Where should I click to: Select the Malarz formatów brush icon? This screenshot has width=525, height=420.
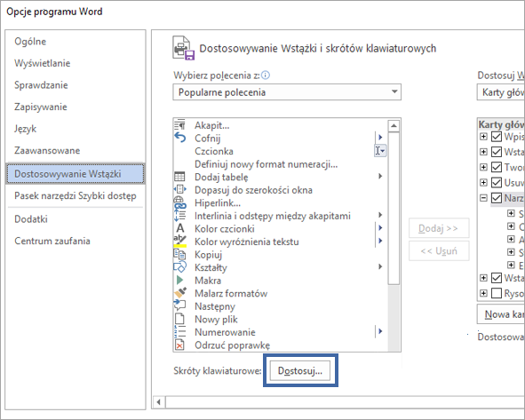180,293
